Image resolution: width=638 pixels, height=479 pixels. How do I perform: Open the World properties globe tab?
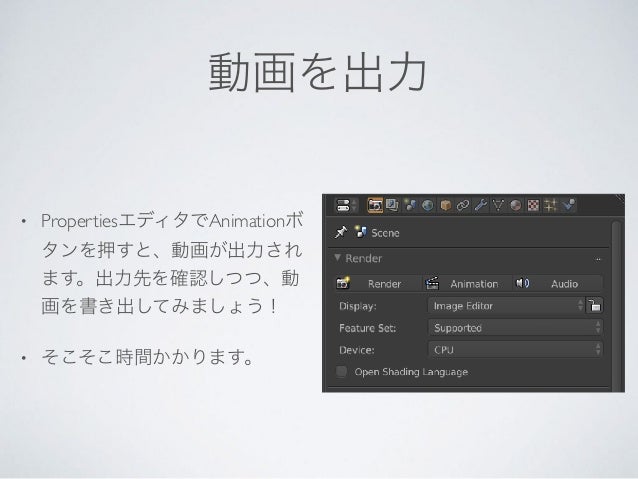[x=428, y=205]
